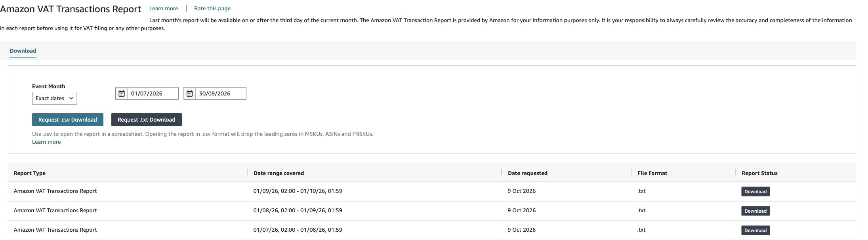Click the File Format column header
Screen dimensions: 868x240
click(652, 173)
